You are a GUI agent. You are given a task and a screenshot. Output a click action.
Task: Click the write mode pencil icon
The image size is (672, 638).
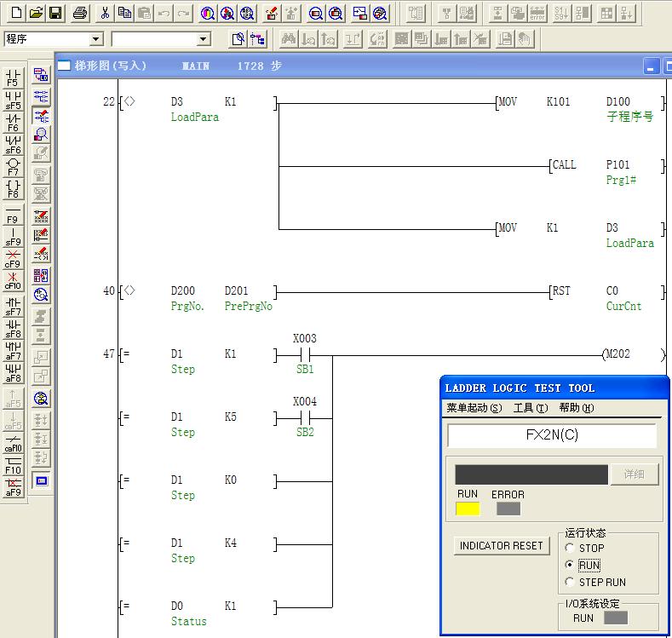[x=41, y=116]
